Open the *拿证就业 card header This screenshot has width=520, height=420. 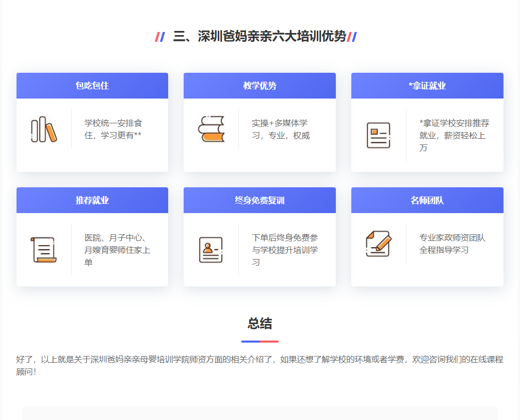(x=427, y=86)
